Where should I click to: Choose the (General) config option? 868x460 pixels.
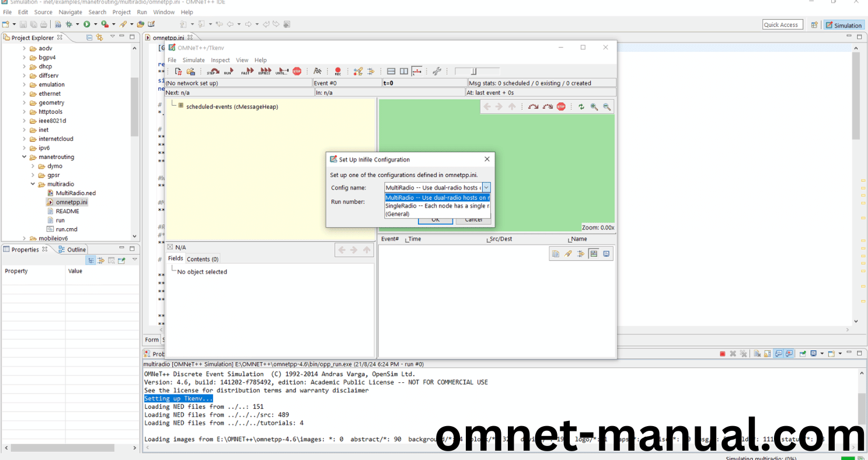397,214
